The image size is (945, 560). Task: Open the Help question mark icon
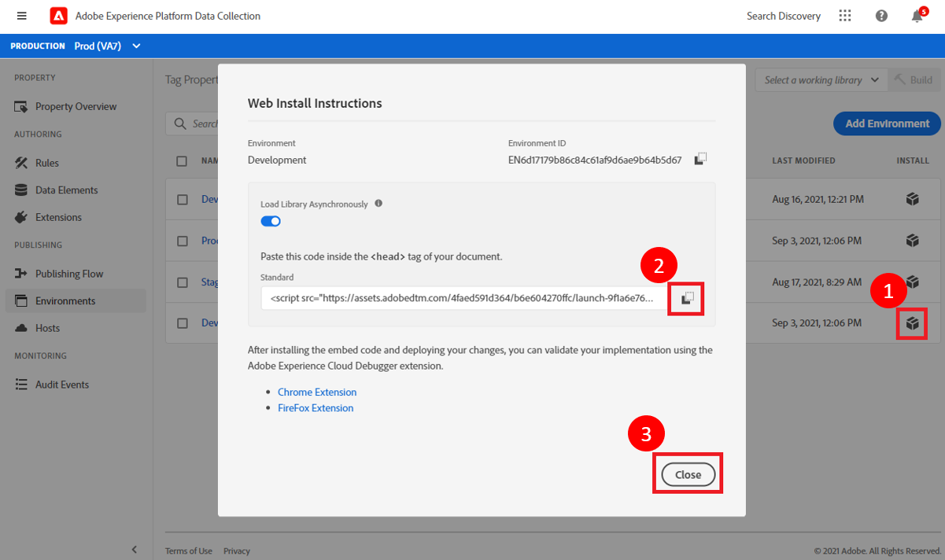click(x=881, y=16)
